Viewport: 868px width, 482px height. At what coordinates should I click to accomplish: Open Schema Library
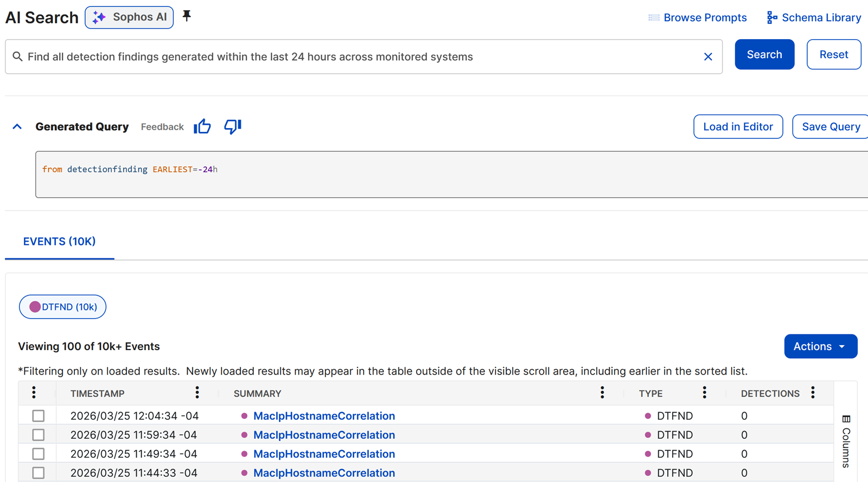coord(814,17)
